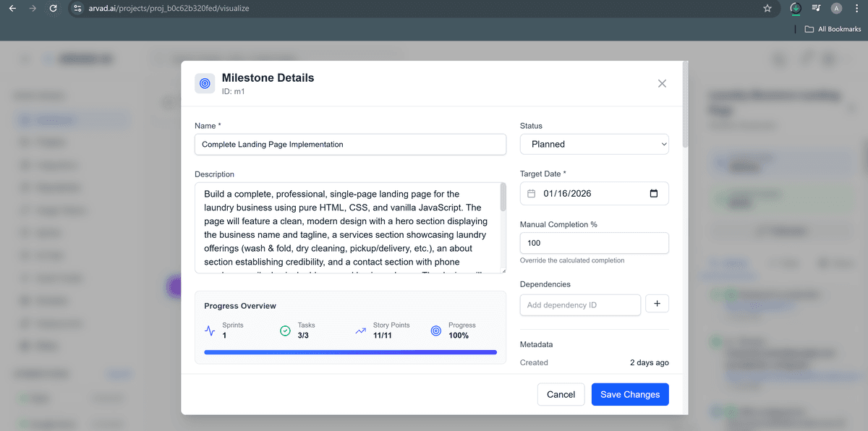This screenshot has height=431, width=868.
Task: Click the Story Points trend icon
Action: point(360,330)
